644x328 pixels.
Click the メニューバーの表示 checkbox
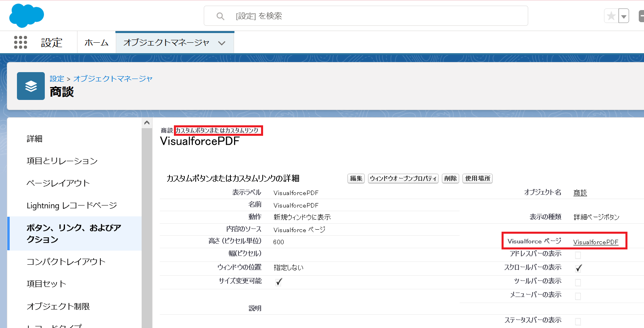tap(578, 296)
